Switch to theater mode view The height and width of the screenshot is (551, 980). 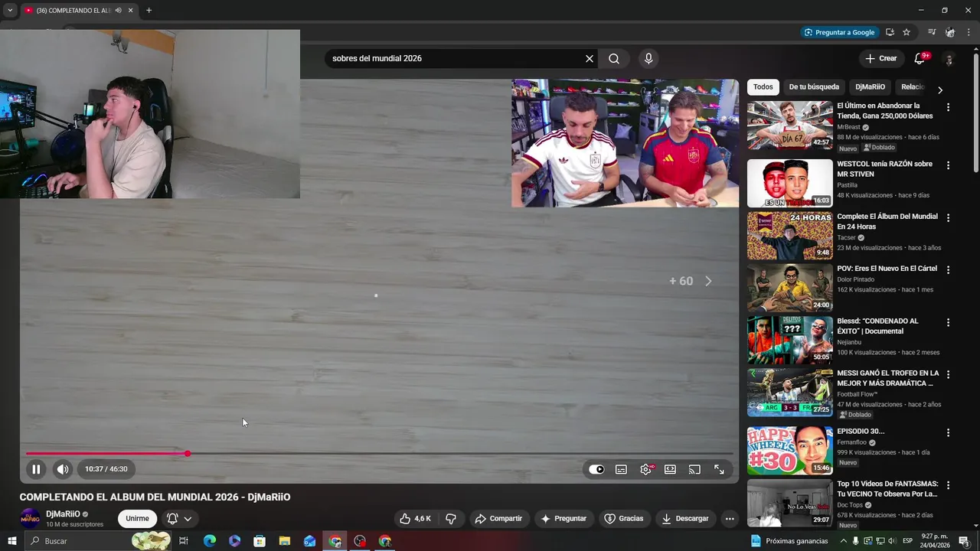click(670, 470)
